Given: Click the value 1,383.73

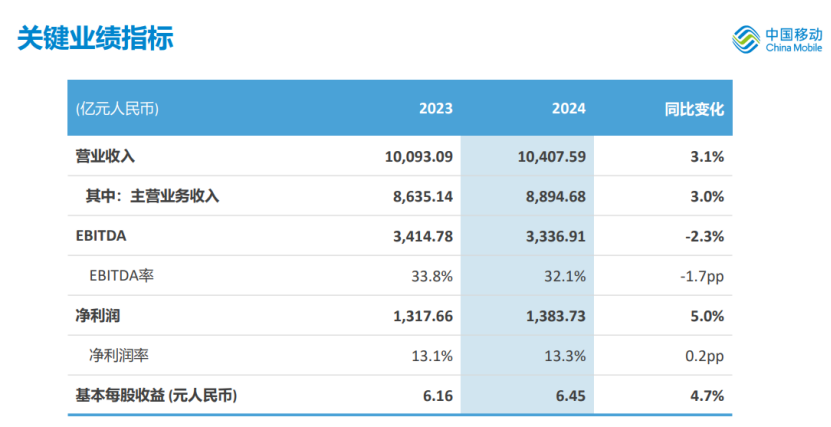Looking at the screenshot, I should [556, 316].
